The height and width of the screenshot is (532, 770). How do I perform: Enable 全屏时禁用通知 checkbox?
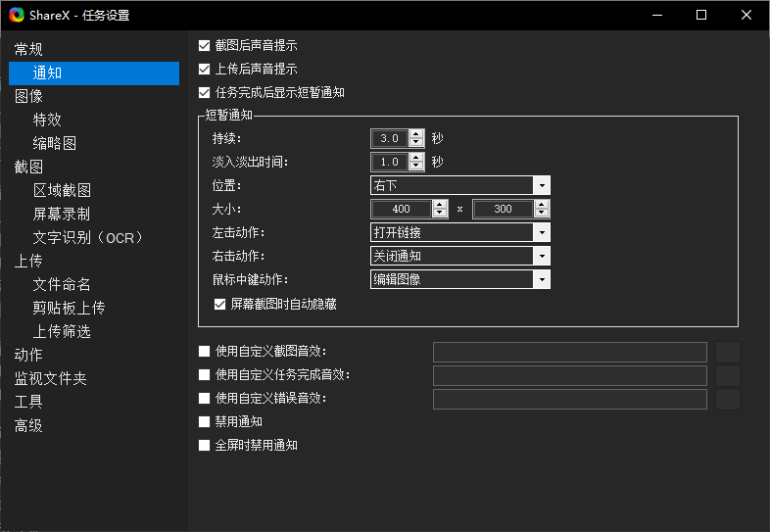[x=204, y=446]
